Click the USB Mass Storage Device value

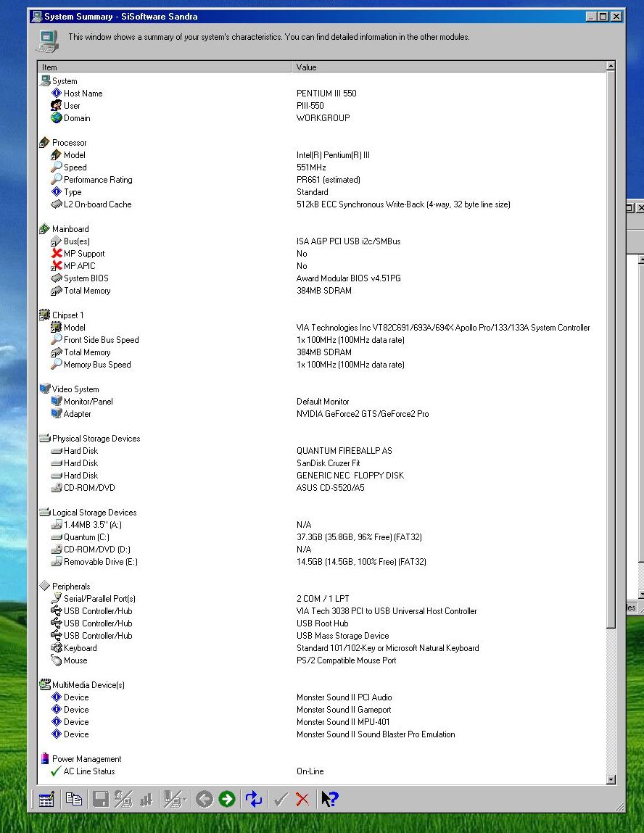[x=343, y=635]
